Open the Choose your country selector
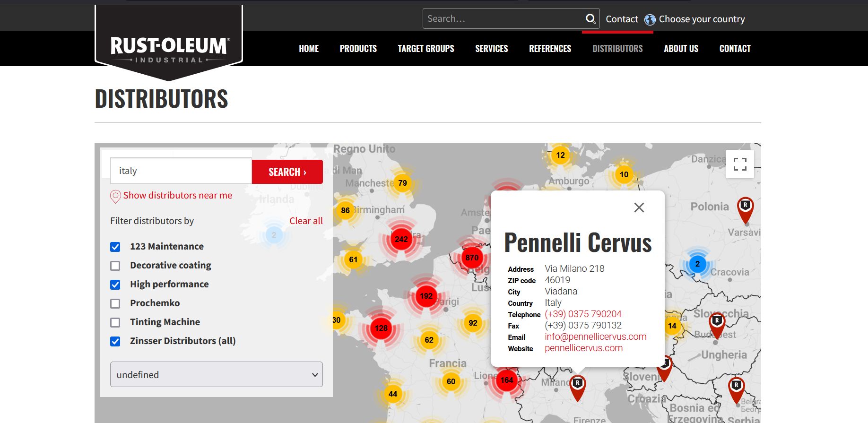The height and width of the screenshot is (423, 868). (702, 19)
